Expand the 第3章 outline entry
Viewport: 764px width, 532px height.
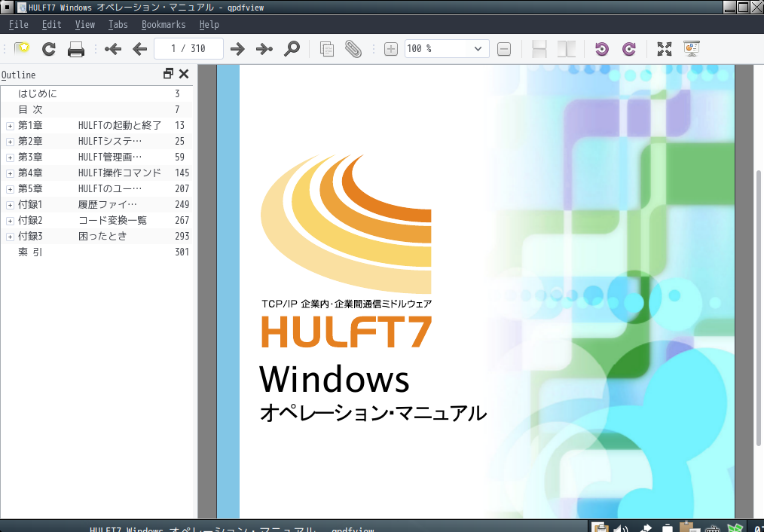(x=10, y=157)
